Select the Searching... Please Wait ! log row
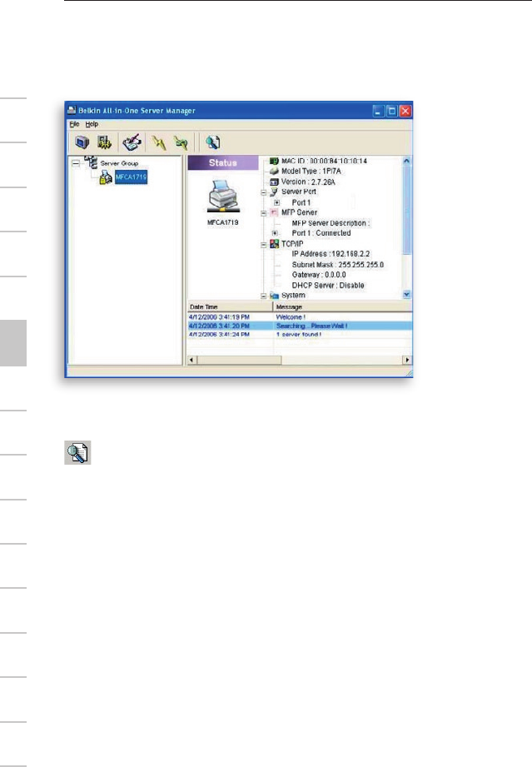The height and width of the screenshot is (767, 532). tap(300, 326)
